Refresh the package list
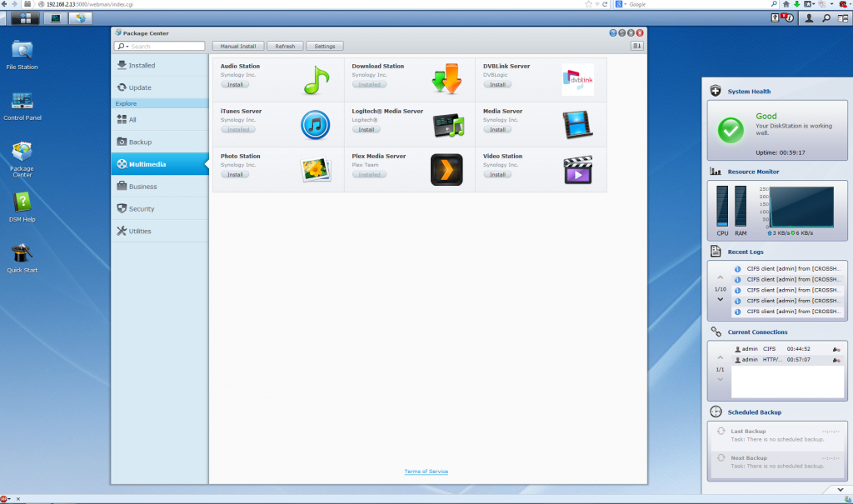The height and width of the screenshot is (504, 853). 285,47
